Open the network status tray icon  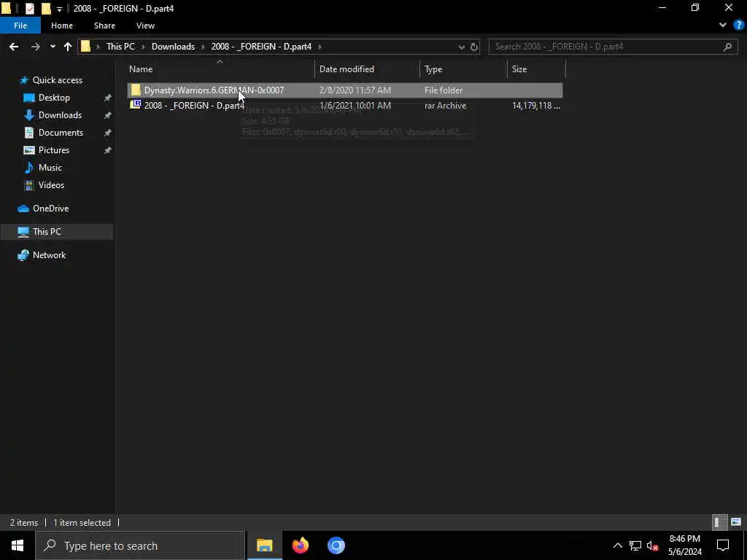[635, 545]
